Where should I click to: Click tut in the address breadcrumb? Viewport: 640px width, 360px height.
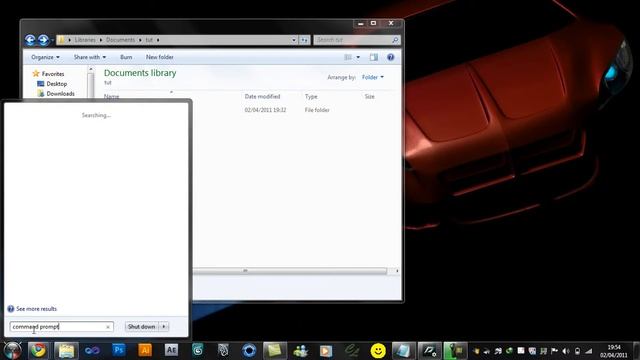tap(149, 40)
